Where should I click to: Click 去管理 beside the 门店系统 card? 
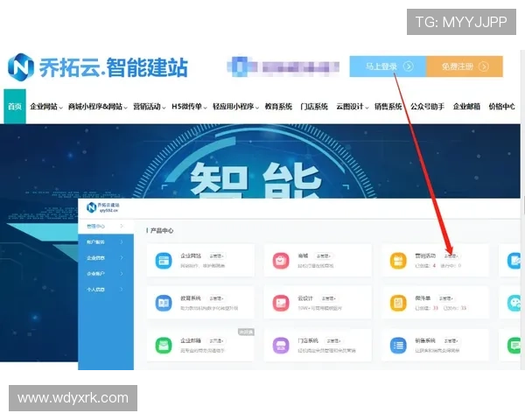point(333,341)
